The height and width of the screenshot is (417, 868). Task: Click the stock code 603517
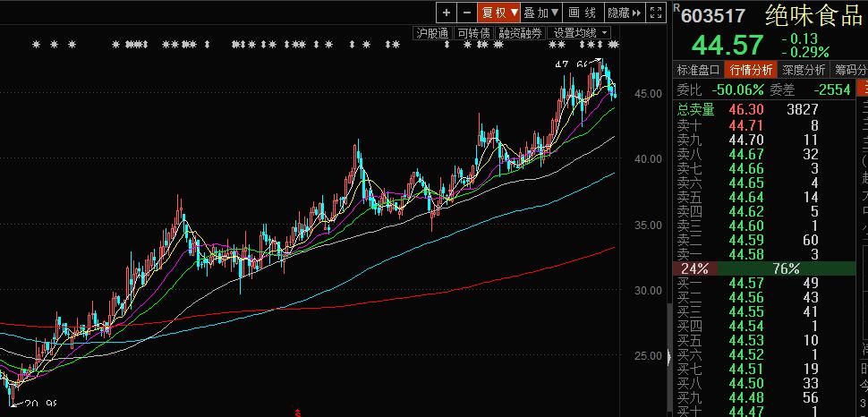tap(712, 14)
